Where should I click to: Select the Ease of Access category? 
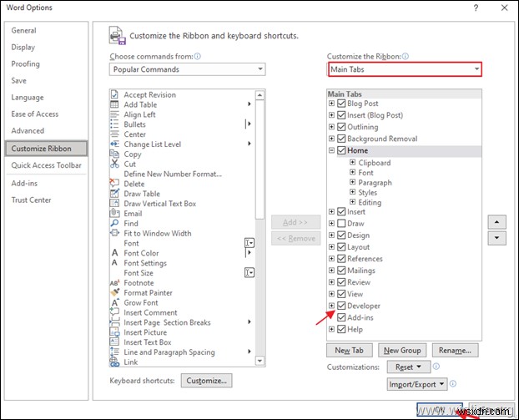pyautogui.click(x=35, y=114)
